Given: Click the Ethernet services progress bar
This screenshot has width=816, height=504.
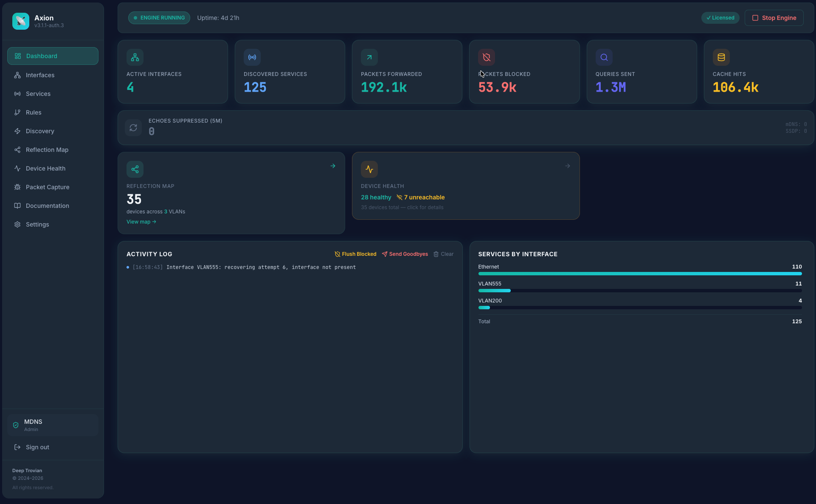Looking at the screenshot, I should pos(640,274).
